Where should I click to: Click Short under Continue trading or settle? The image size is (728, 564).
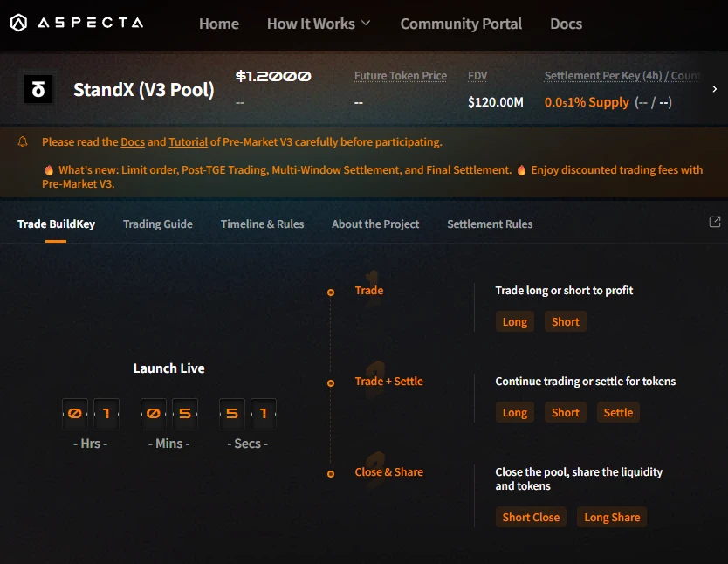tap(566, 413)
